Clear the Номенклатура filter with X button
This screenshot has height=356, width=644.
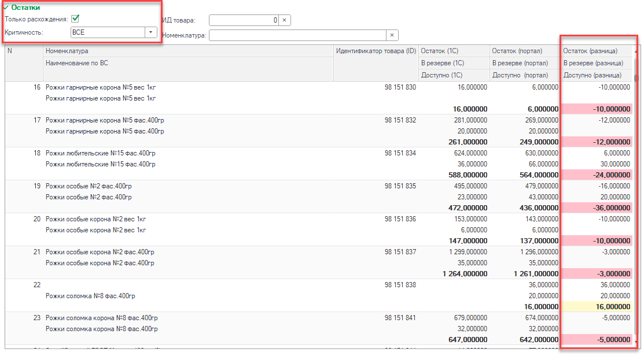392,35
